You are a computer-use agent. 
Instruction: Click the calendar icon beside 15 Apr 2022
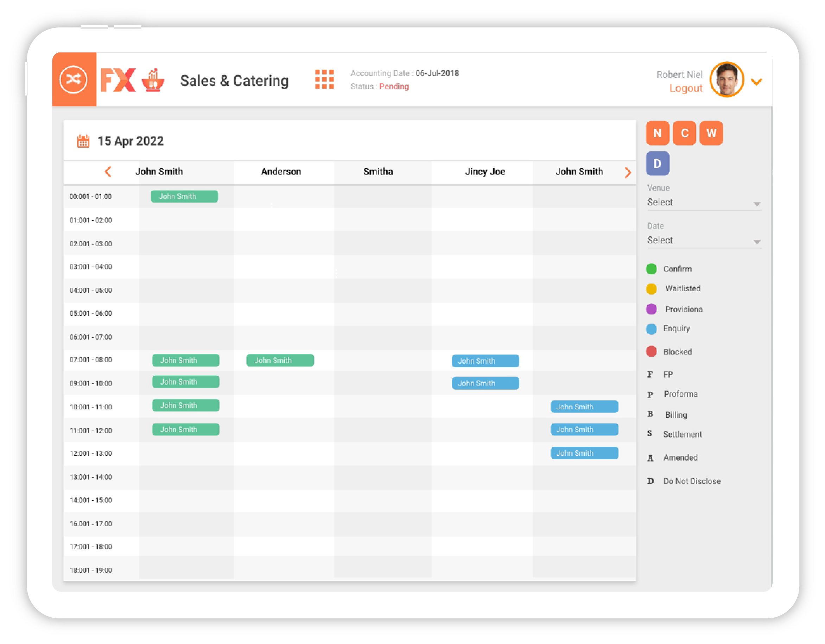83,141
